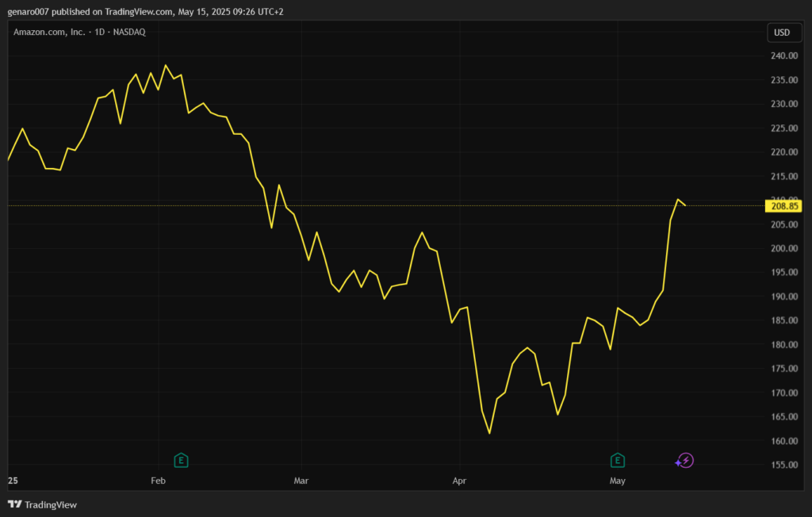Click the 165.00 price axis label
The width and height of the screenshot is (812, 517).
point(783,417)
